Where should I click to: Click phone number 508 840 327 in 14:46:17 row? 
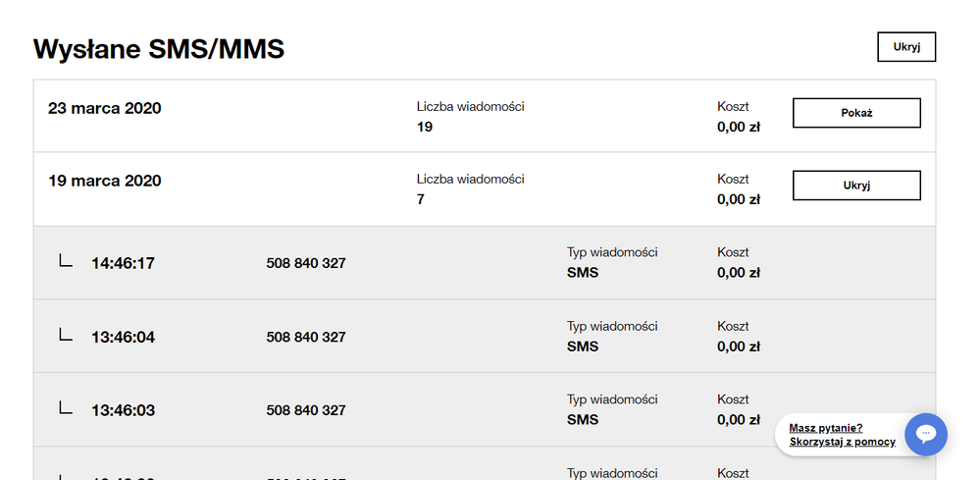point(306,263)
